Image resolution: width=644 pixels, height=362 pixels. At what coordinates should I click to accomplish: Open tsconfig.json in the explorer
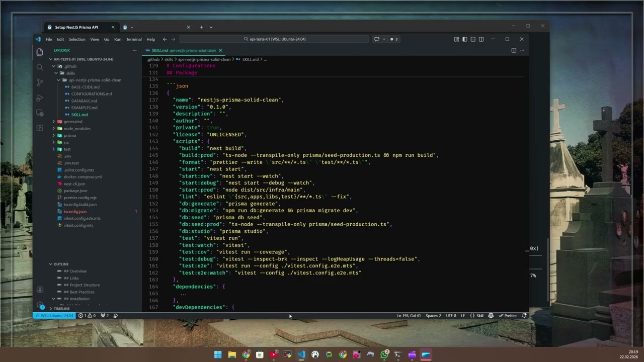click(x=75, y=212)
